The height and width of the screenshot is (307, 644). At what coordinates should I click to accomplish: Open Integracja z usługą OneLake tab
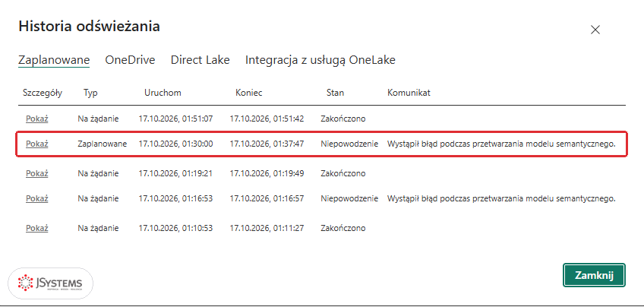coord(320,60)
